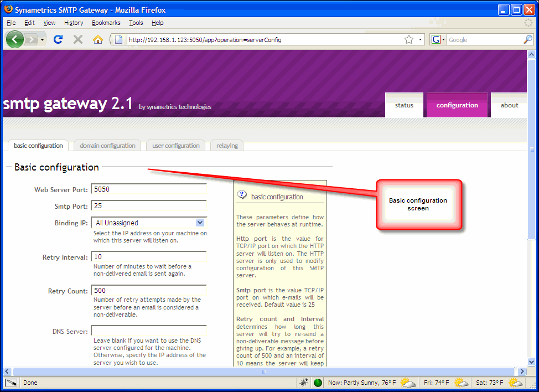The image size is (539, 392).
Task: Open the relaying sub-tab
Action: tap(227, 146)
